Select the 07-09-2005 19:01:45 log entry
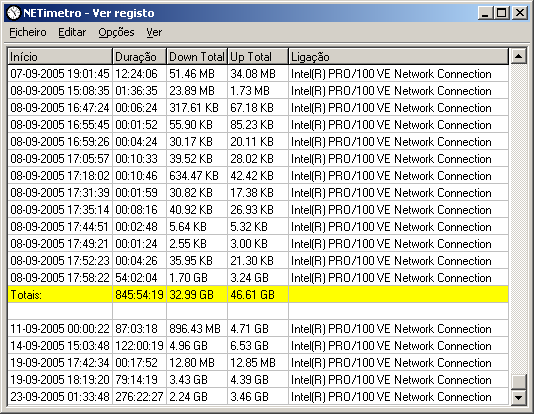 tap(258, 74)
